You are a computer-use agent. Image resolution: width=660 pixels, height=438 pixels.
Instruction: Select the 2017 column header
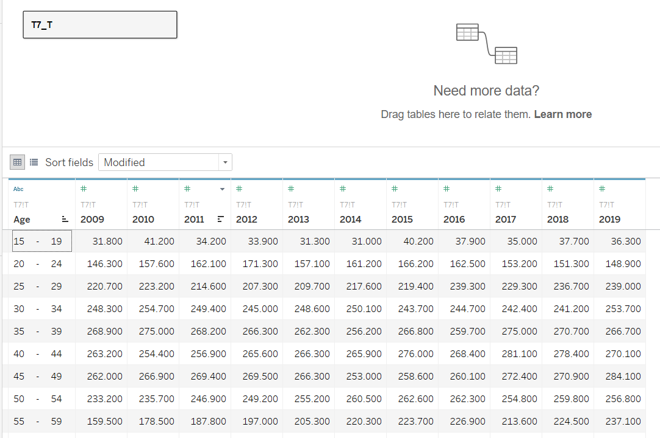pyautogui.click(x=505, y=219)
